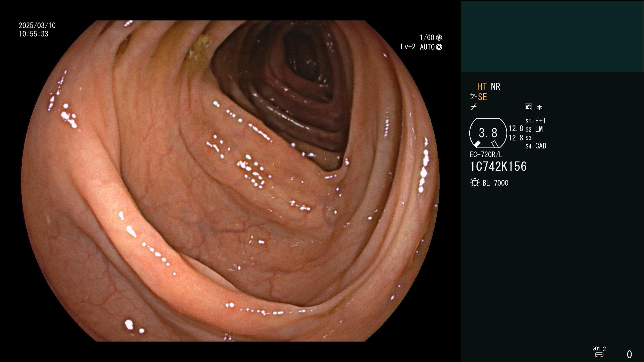Click the storage count 20112
The height and width of the screenshot is (362, 644).
[x=599, y=349]
